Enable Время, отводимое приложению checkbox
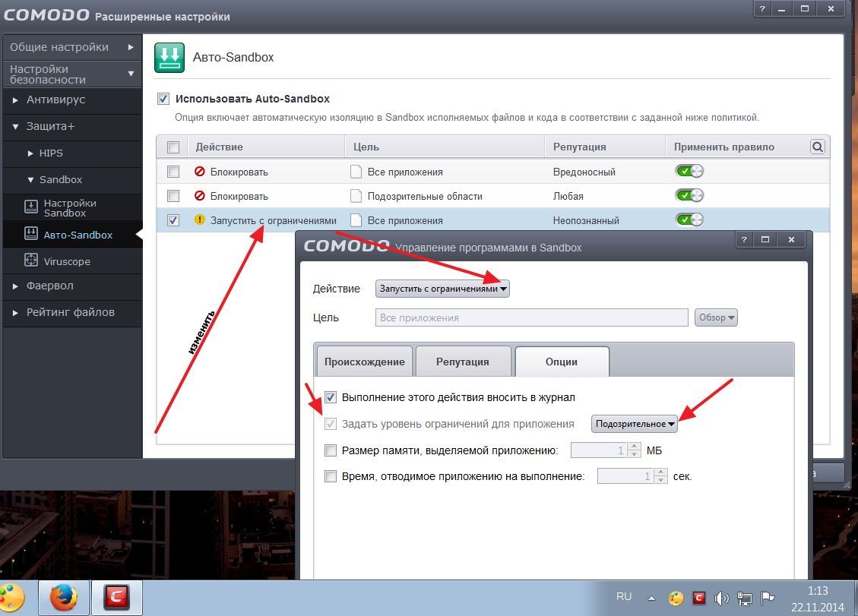The image size is (858, 616). click(x=330, y=476)
